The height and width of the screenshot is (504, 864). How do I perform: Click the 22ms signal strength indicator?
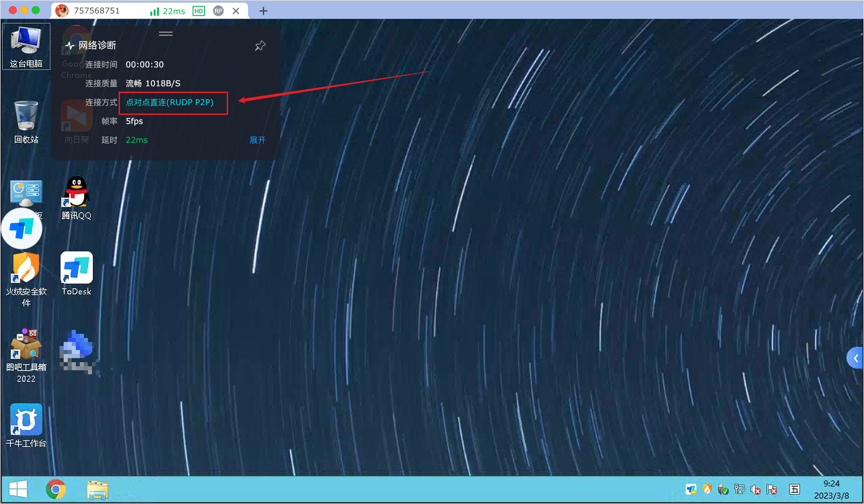(168, 11)
